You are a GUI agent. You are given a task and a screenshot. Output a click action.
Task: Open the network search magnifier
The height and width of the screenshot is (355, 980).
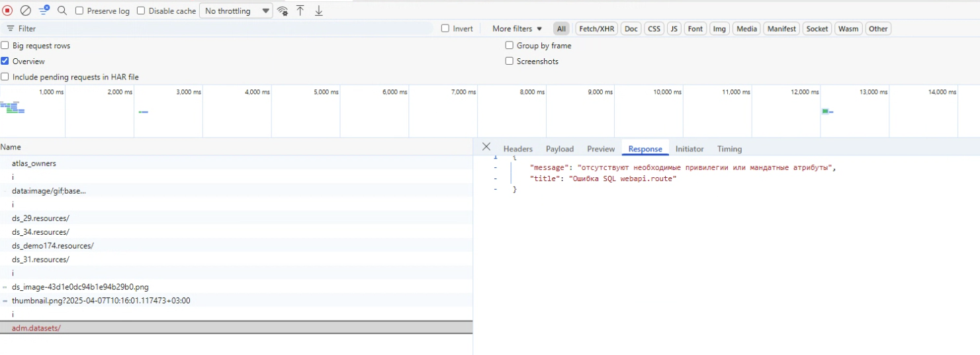(x=62, y=11)
